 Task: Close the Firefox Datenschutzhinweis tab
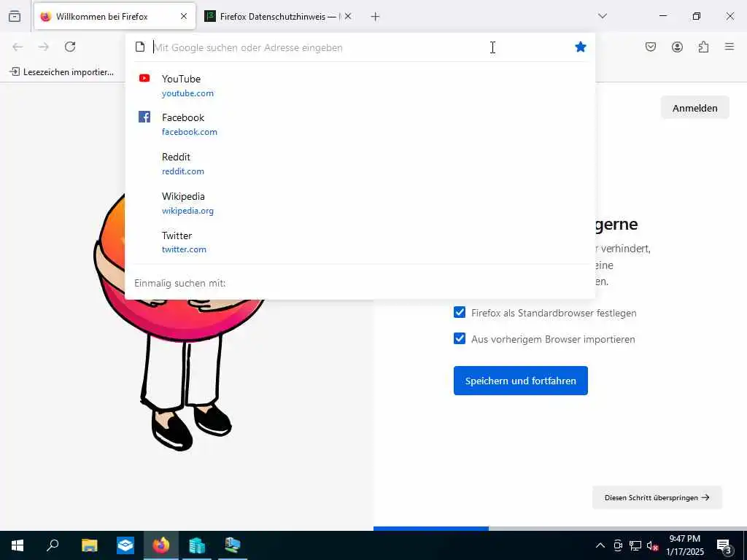click(x=348, y=17)
